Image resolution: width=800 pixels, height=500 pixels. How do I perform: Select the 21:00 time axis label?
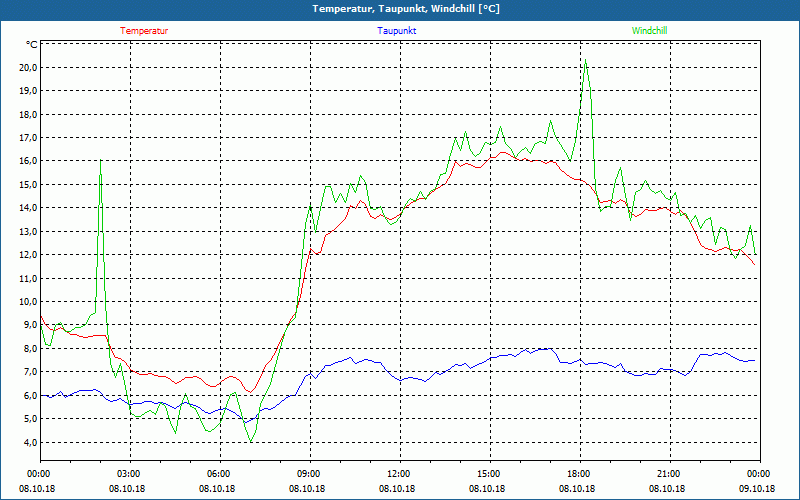[x=669, y=473]
